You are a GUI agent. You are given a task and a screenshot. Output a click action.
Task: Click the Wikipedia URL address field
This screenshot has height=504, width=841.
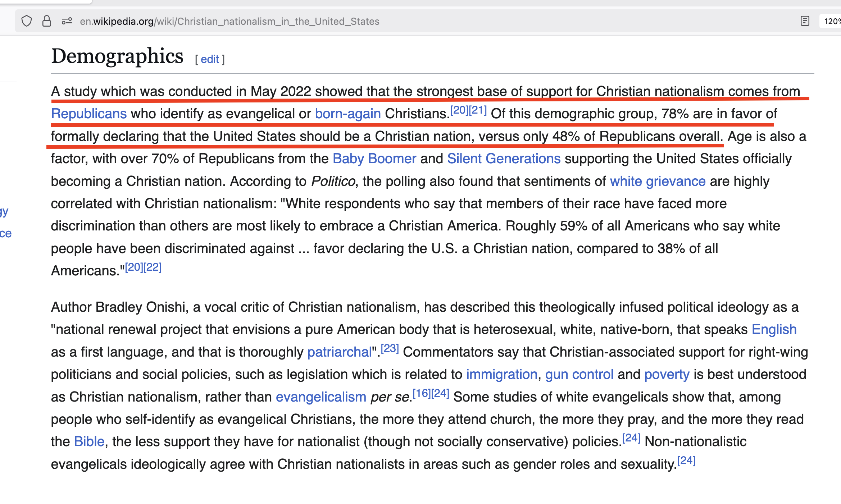click(229, 22)
